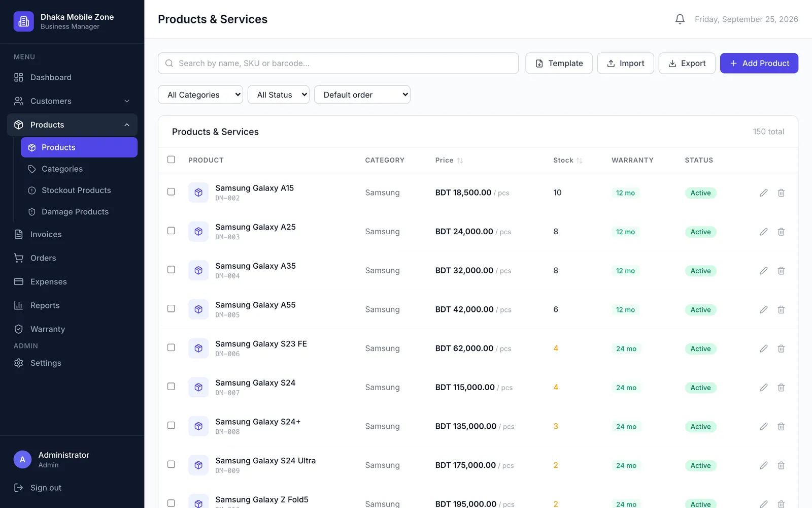Click the Import button
Screen dimensions: 812x508
tap(625, 63)
